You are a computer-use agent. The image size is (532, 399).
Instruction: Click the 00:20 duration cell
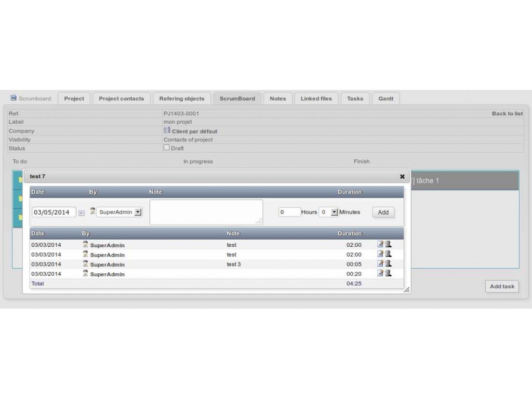[x=354, y=274]
